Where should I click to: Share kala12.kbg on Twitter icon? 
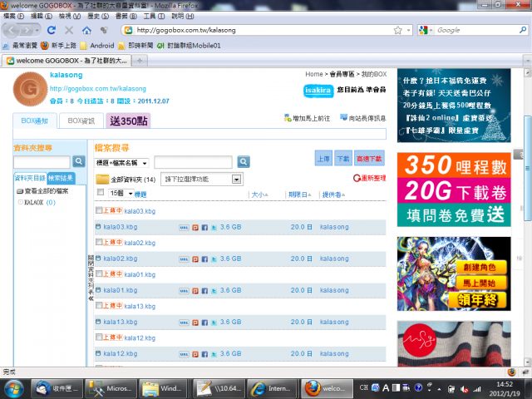214,354
